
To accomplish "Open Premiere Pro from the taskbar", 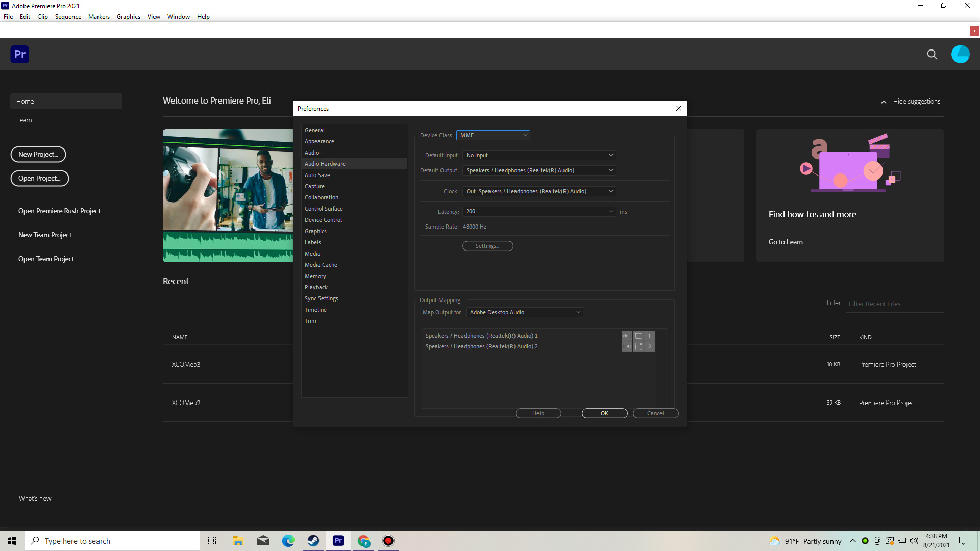I will [338, 540].
